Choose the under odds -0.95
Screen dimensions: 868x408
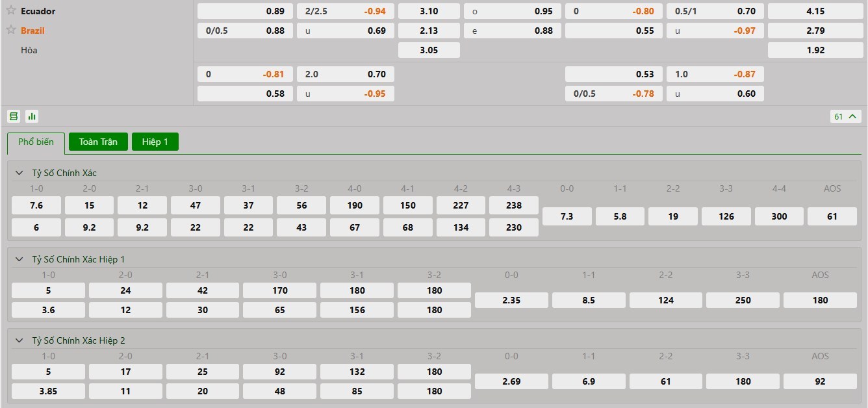(346, 94)
